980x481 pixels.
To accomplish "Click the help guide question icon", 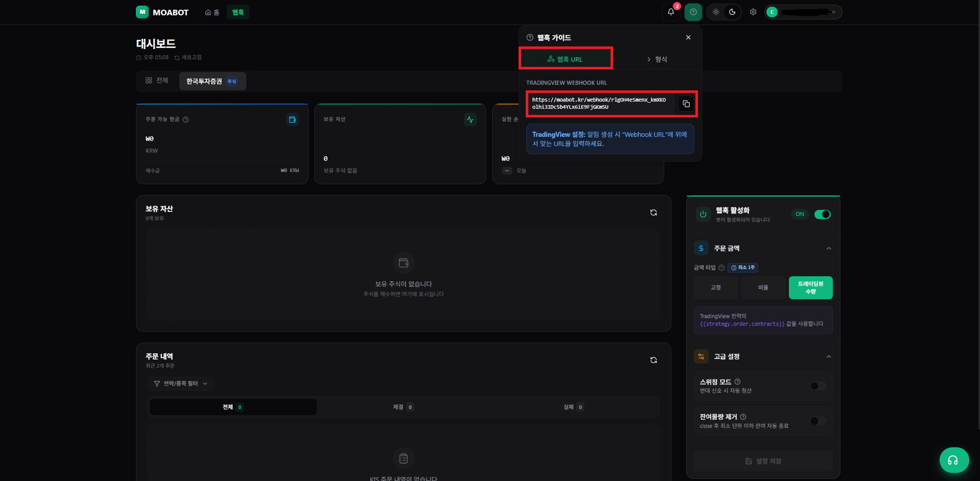I will 693,12.
